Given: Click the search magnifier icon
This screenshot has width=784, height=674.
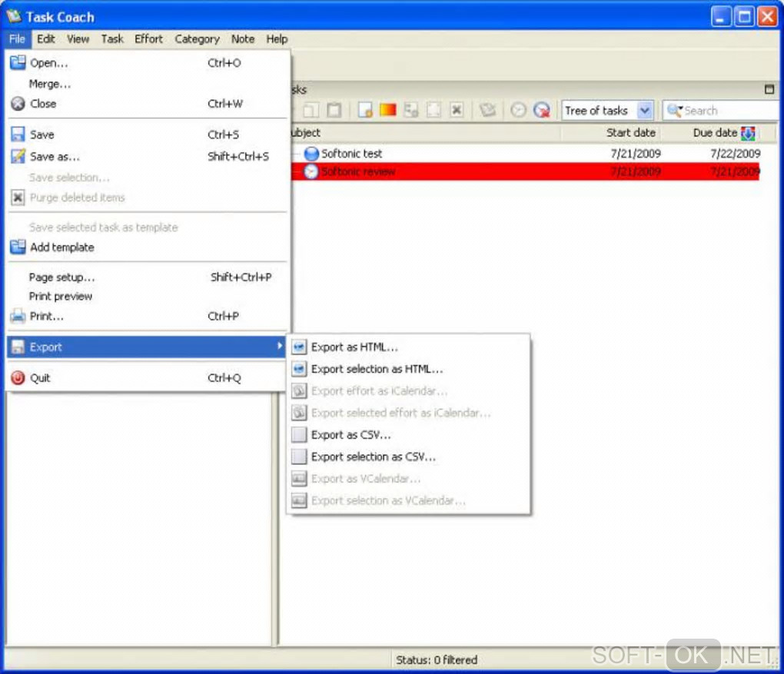Looking at the screenshot, I should pos(675,111).
